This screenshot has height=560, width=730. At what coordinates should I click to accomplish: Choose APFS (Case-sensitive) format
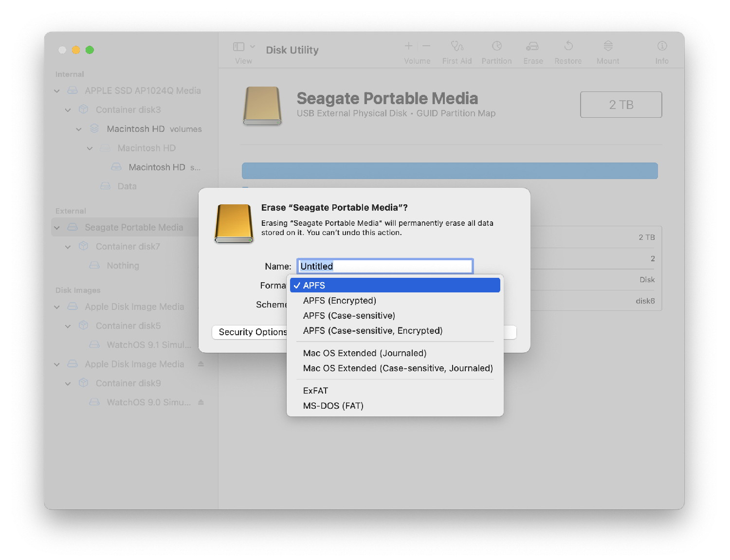point(395,315)
